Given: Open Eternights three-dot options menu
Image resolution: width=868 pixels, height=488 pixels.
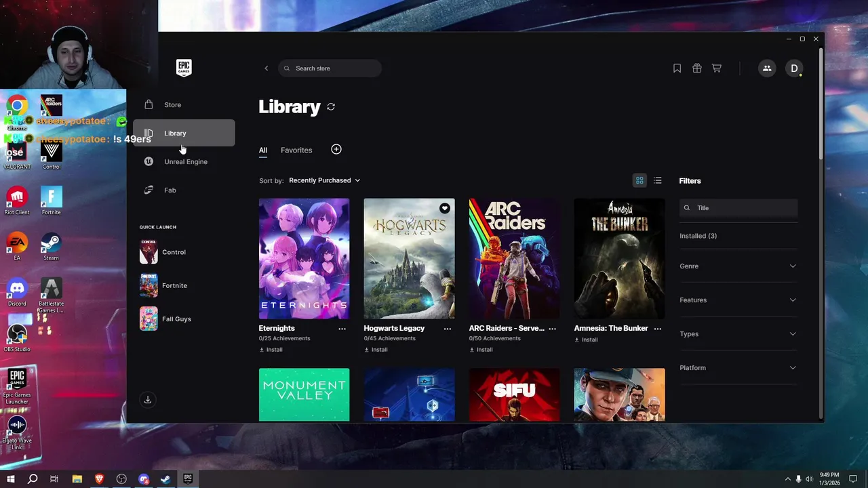Looking at the screenshot, I should 342,329.
